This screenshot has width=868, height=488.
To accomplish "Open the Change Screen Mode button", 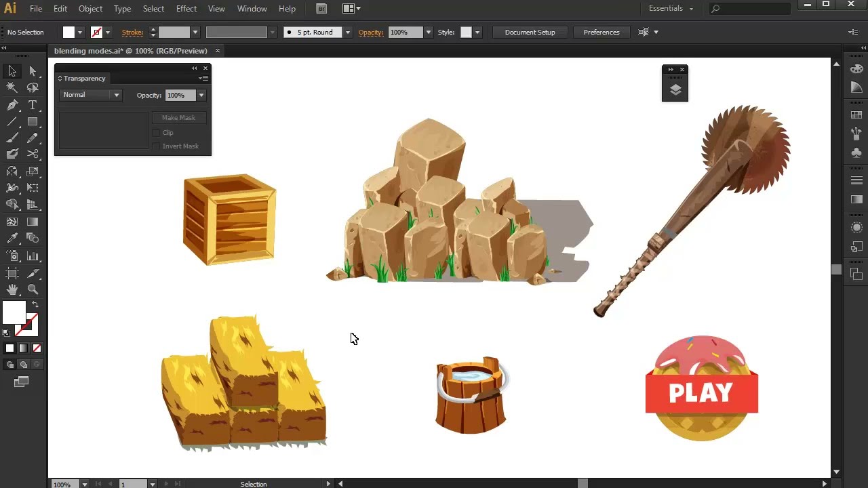I will click(22, 382).
